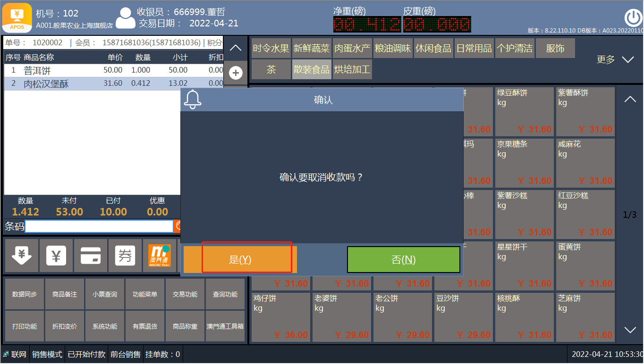Select the 烘培加工 category tab
Screen dimensions: 644x364
coord(352,69)
